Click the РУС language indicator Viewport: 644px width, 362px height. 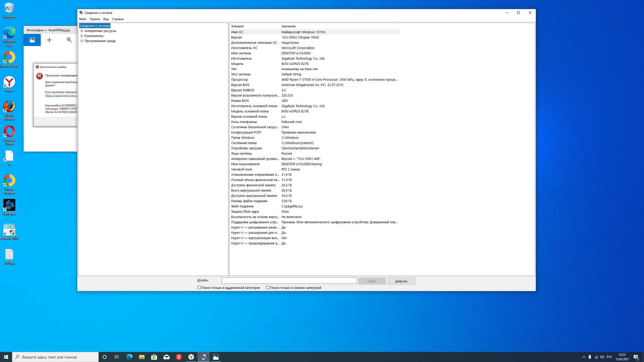tap(609, 357)
